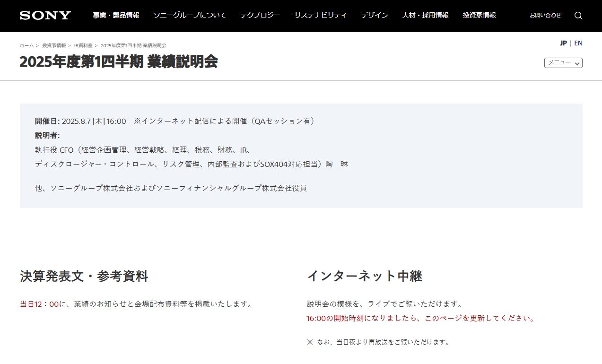Click お問い合わせ link

tap(545, 15)
